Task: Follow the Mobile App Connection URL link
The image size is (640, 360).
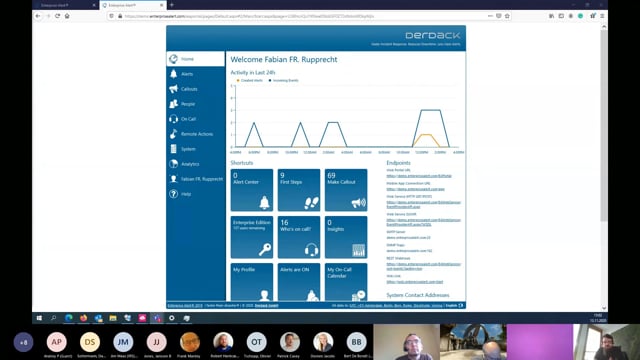Action: tap(416, 189)
